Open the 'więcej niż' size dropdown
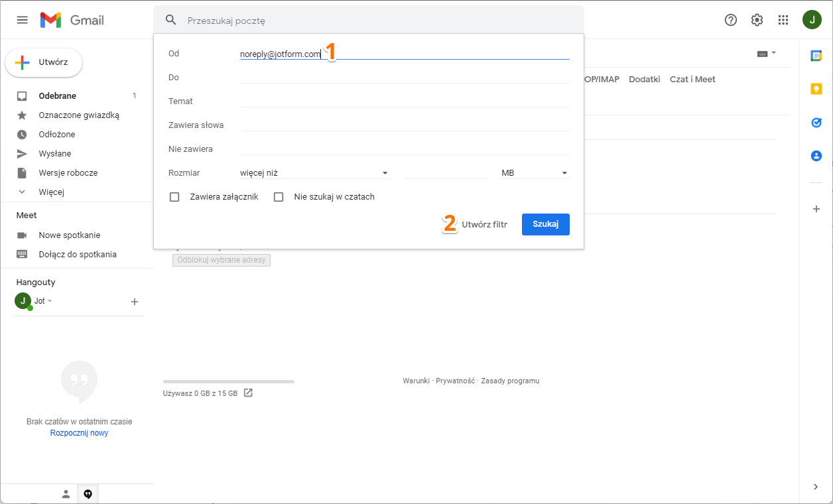 tap(315, 172)
